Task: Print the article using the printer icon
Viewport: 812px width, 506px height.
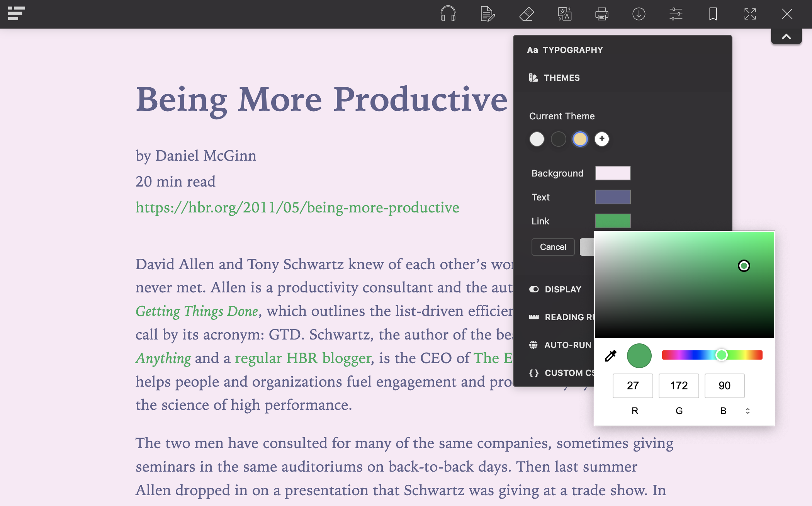Action: click(x=601, y=14)
